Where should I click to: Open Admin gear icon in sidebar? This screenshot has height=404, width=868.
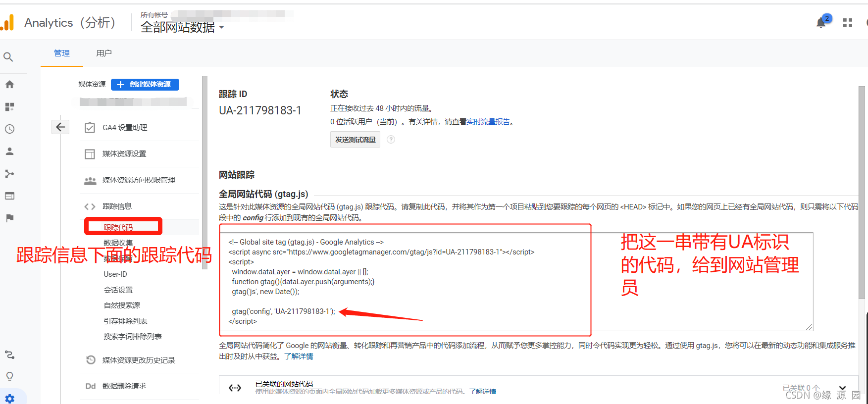click(9, 398)
